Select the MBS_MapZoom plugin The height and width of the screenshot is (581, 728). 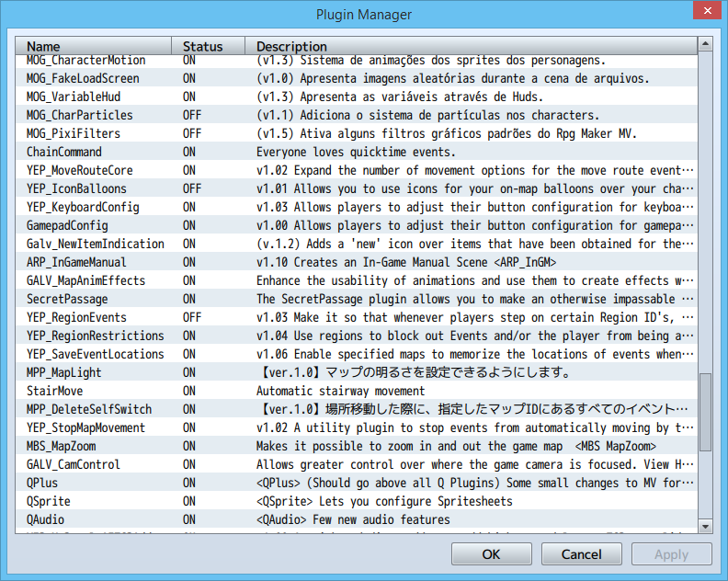click(356, 446)
